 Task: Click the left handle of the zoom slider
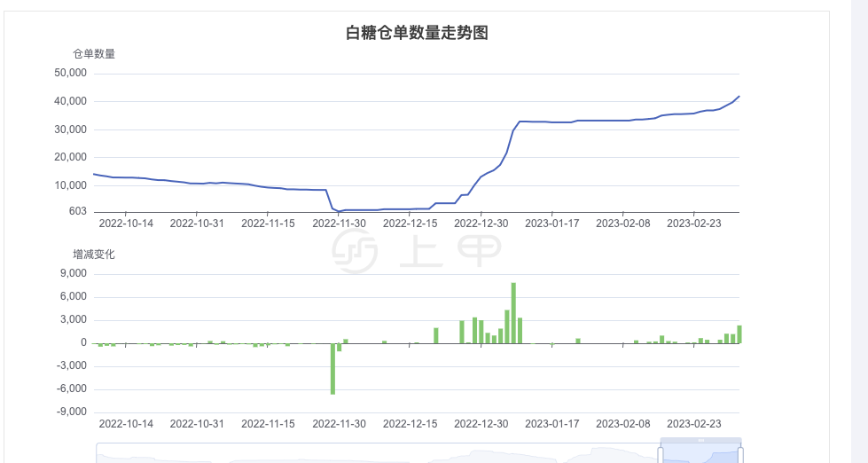(661, 454)
